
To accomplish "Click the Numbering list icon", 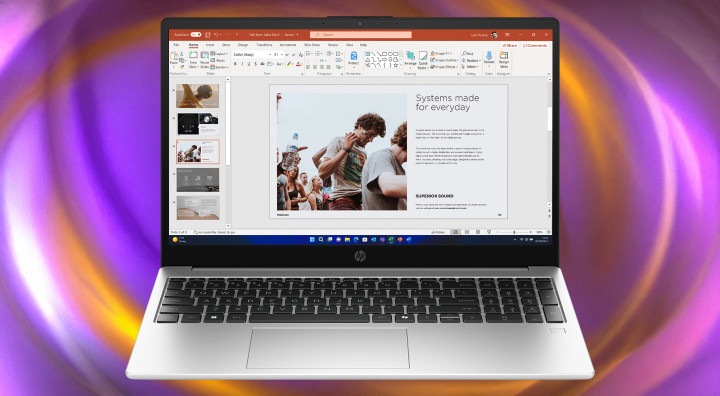I will (x=317, y=53).
